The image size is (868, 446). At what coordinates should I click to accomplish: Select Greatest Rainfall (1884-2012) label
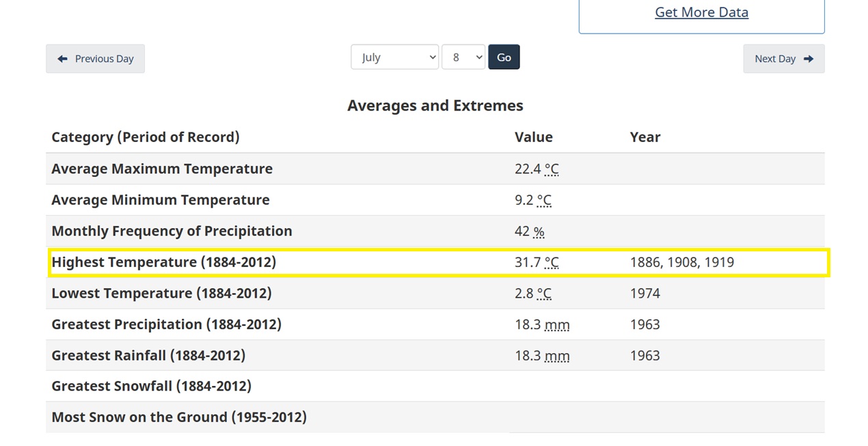148,356
